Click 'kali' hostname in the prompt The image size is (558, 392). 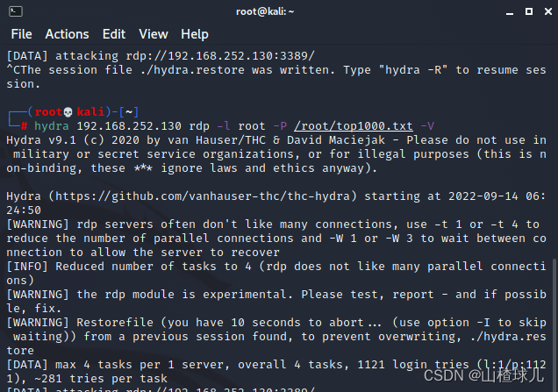click(90, 112)
